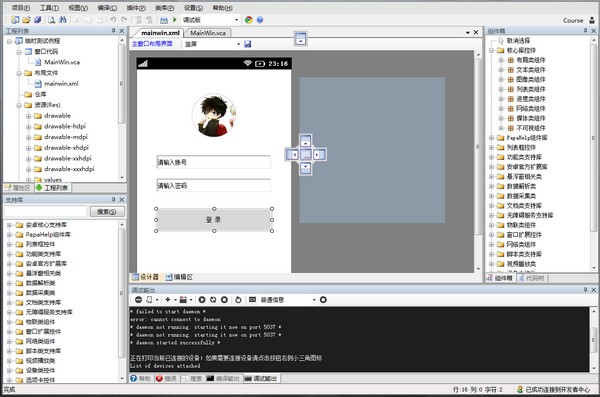
Task: Click the Course label at top right
Action: (573, 21)
